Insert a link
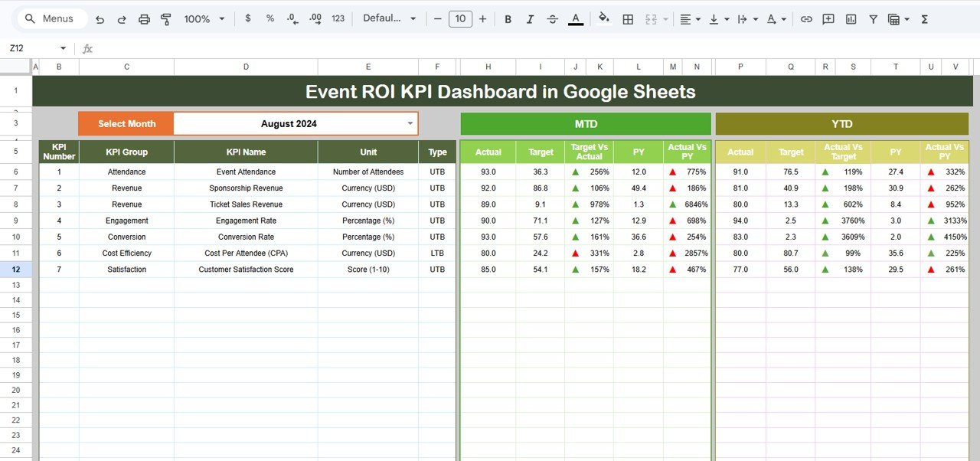This screenshot has height=461, width=980. tap(806, 18)
